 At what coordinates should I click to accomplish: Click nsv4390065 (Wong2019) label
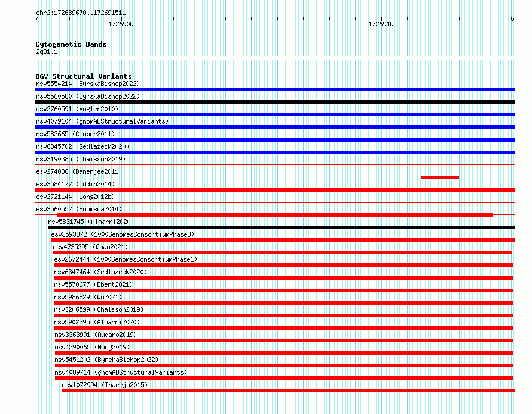coord(92,347)
